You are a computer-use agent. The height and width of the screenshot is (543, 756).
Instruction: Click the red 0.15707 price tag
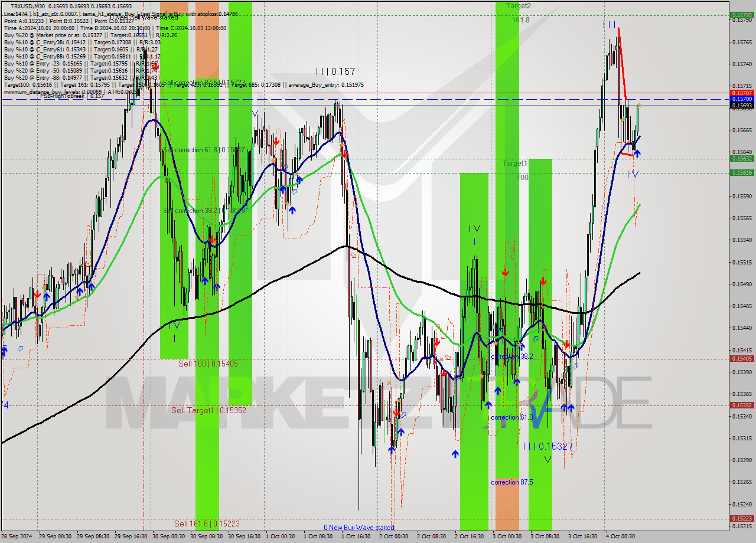click(742, 93)
